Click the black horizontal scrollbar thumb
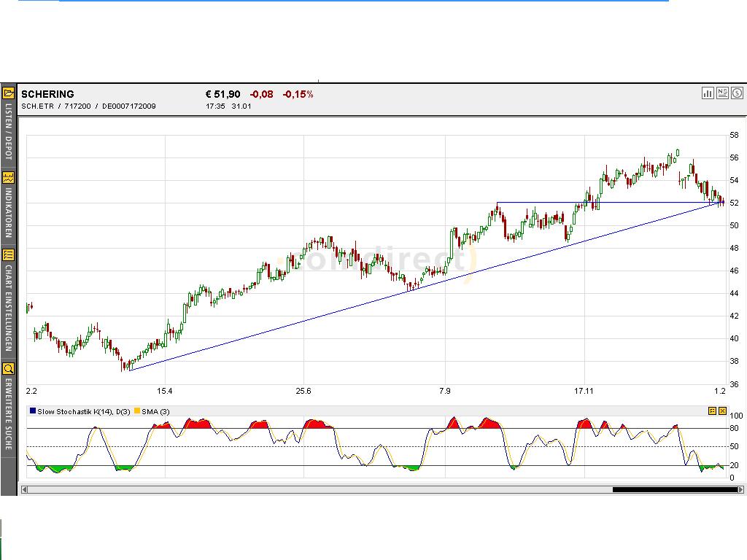The image size is (747, 560). 675,489
